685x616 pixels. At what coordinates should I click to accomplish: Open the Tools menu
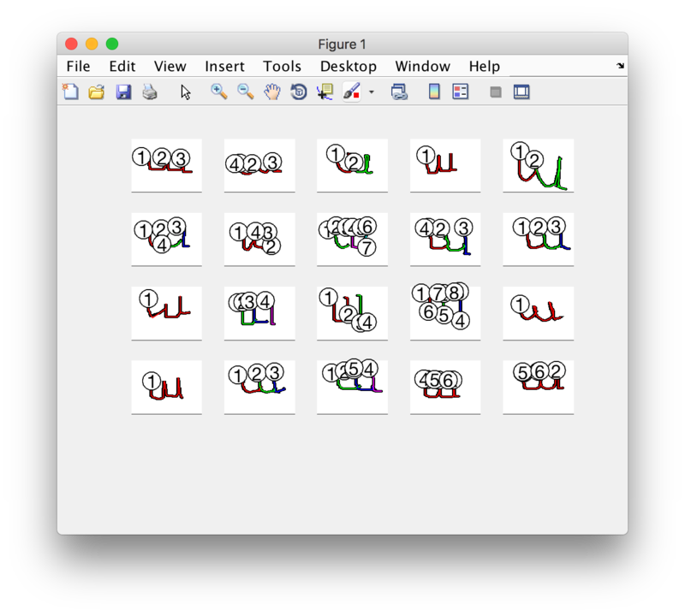[x=282, y=67]
